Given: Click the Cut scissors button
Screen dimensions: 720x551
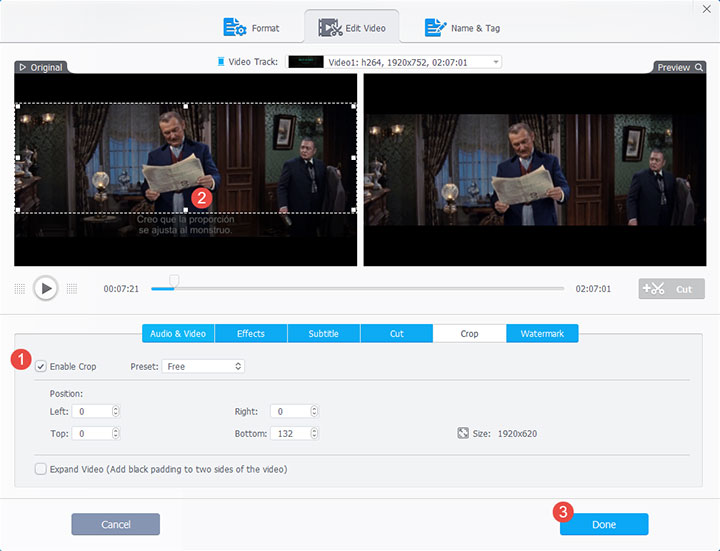Looking at the screenshot, I should pyautogui.click(x=671, y=289).
